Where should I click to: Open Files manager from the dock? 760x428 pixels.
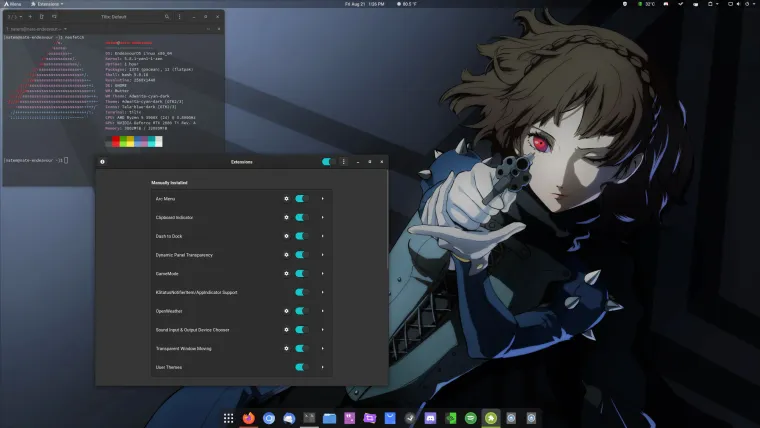click(329, 418)
